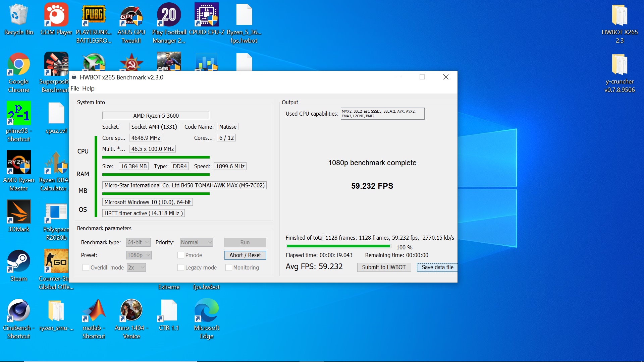Click the Abort / Reset button
The width and height of the screenshot is (644, 362).
coord(245,255)
